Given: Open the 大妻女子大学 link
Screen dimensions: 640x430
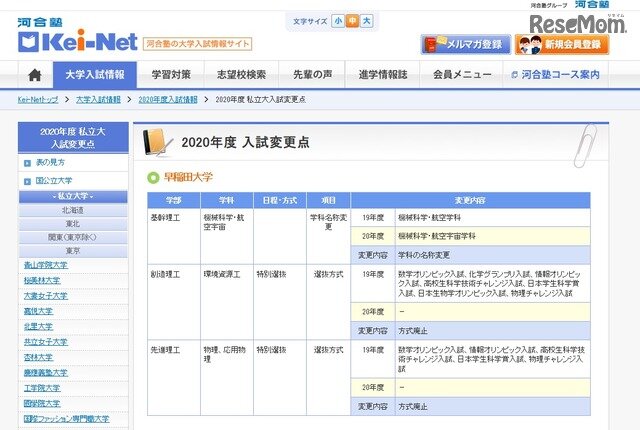Looking at the screenshot, I should tap(46, 296).
